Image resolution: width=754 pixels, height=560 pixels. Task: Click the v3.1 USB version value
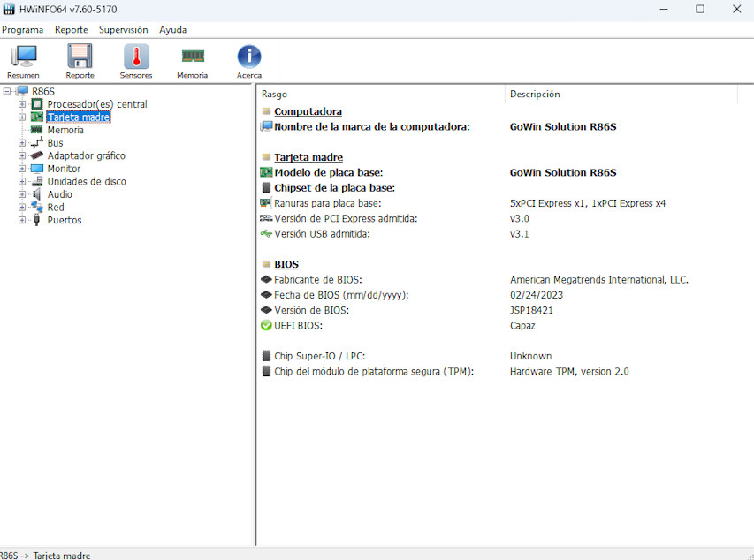click(520, 233)
